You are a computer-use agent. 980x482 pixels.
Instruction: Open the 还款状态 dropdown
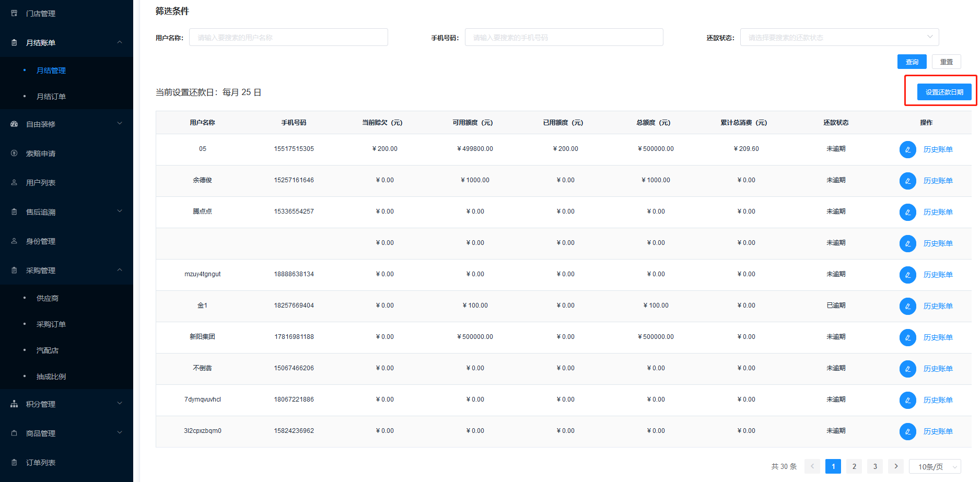839,37
